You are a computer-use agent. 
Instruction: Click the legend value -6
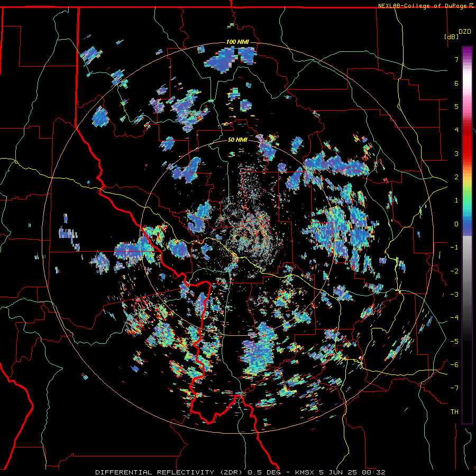click(x=454, y=365)
